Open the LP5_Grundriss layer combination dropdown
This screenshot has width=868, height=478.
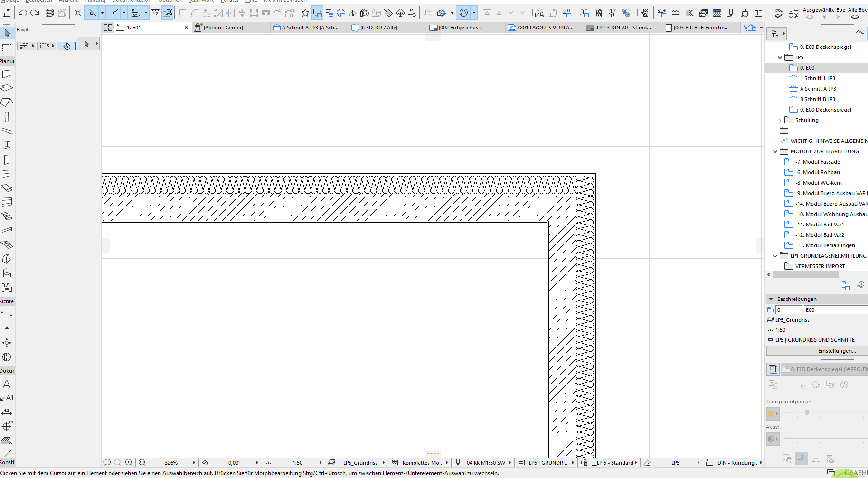[x=383, y=463]
